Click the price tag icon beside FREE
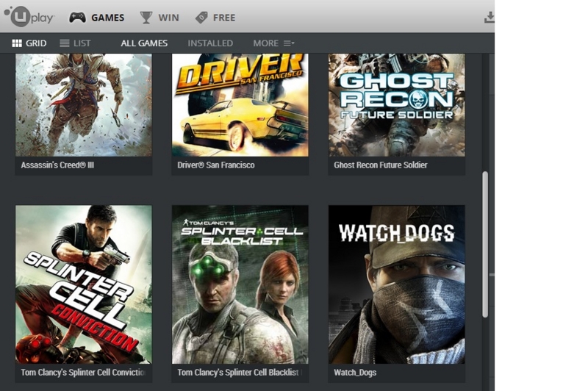 tap(201, 18)
